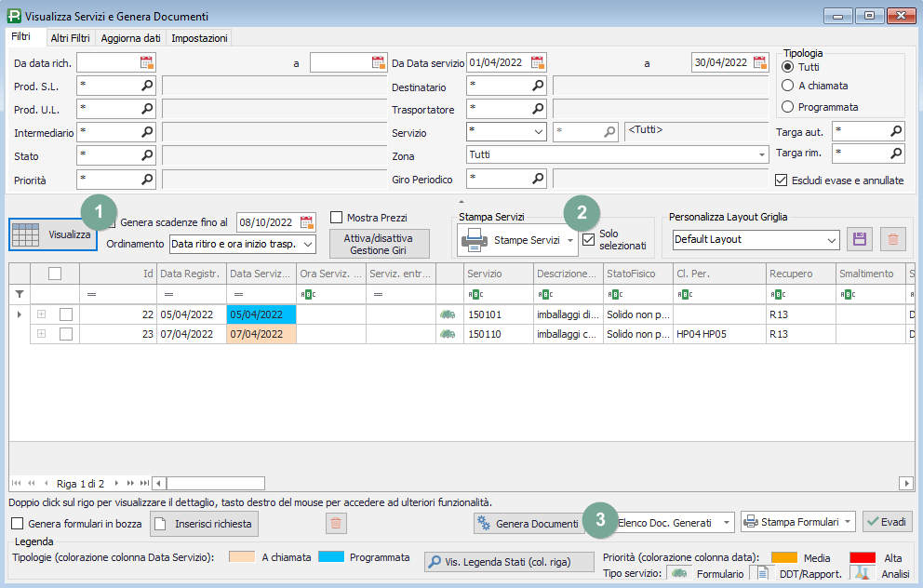Screen dimensions: 923x588
Task: Open the Impostazioni tab
Action: (x=199, y=38)
